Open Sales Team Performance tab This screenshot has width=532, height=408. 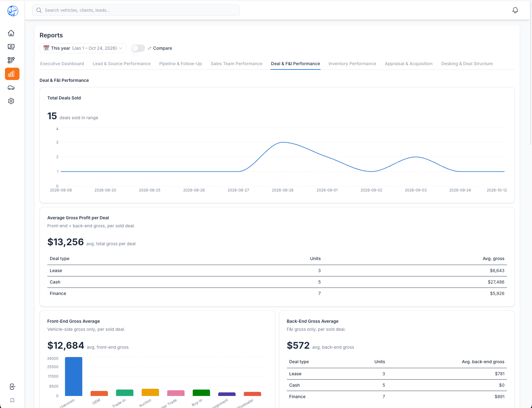point(236,64)
